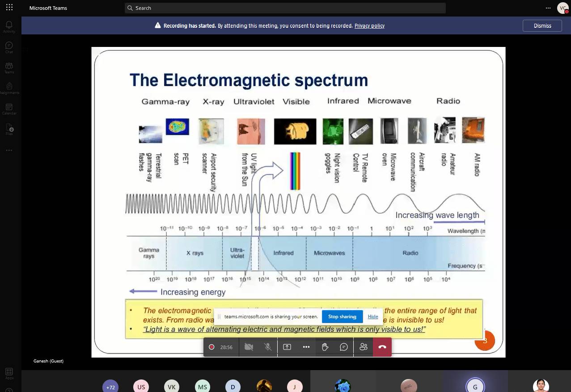
Task: Turn on the camera
Action: [249, 347]
